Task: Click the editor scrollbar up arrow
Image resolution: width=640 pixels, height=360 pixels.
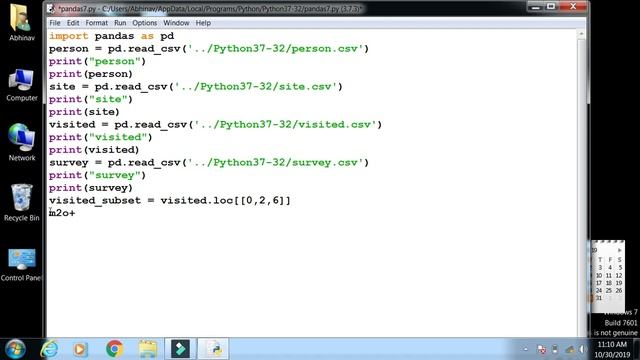Action: pos(582,34)
